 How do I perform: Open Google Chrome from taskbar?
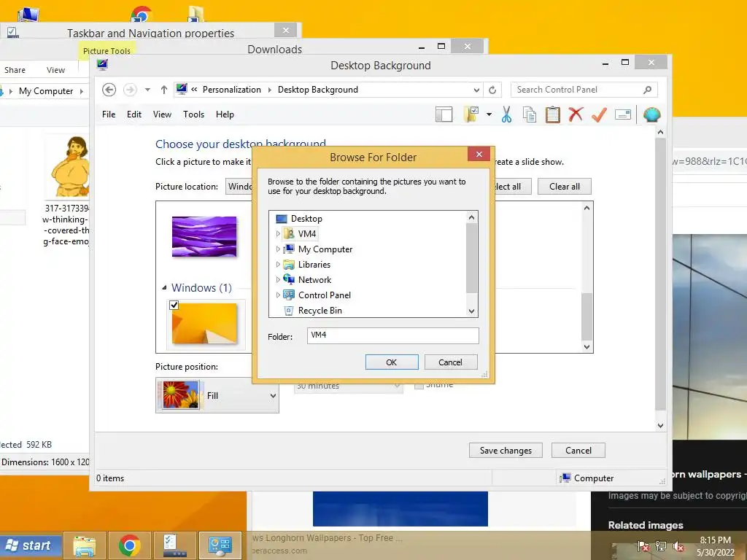(130, 545)
